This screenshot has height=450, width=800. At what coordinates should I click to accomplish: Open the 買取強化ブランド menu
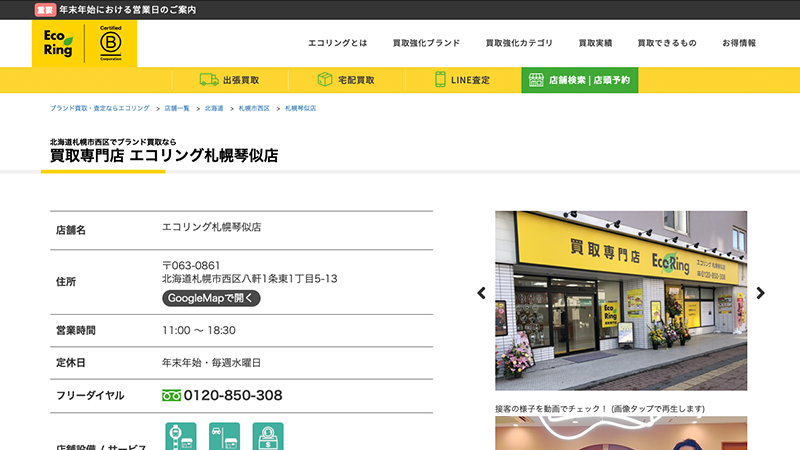pos(426,43)
